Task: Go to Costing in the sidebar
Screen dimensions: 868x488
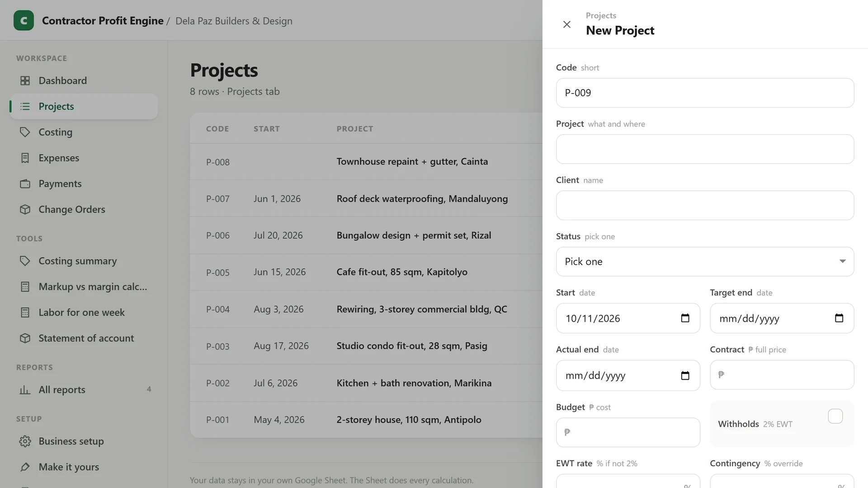Action: pos(84,132)
